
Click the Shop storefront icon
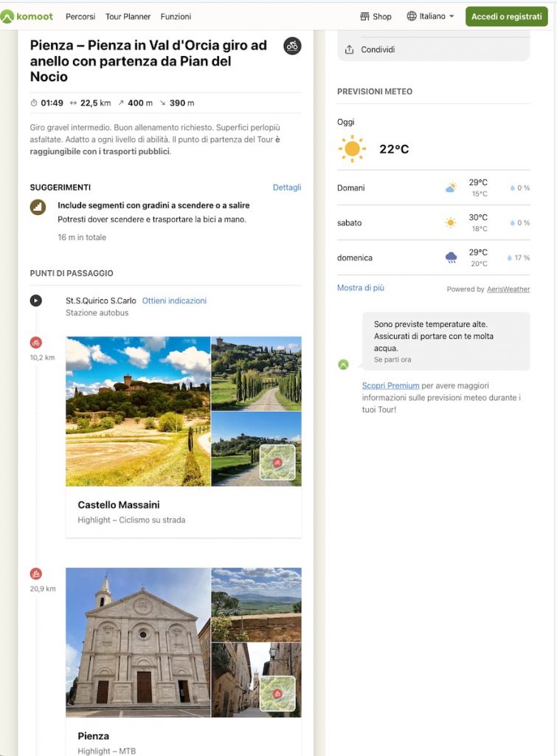pos(364,16)
